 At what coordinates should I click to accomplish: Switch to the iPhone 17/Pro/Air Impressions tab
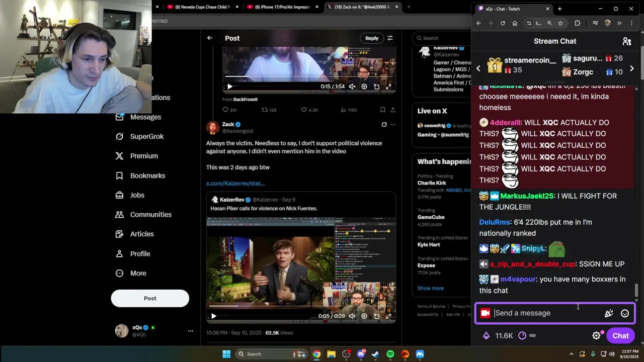click(x=282, y=7)
